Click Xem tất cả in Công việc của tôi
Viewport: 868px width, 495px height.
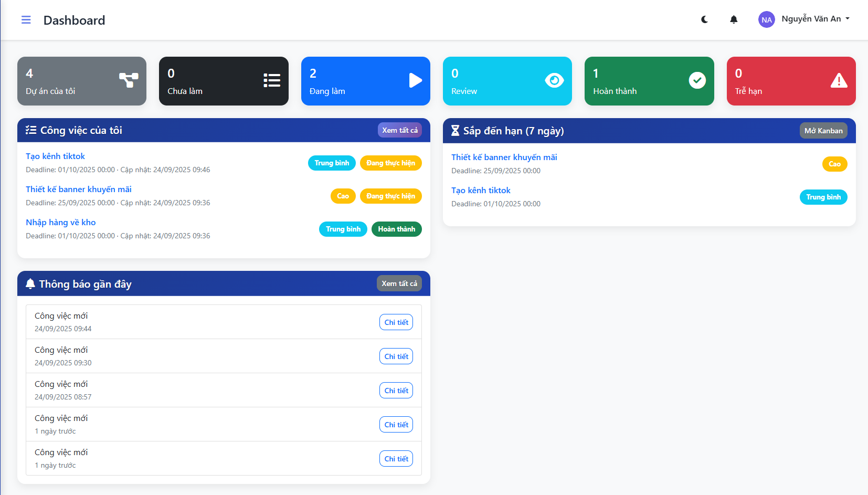click(400, 130)
